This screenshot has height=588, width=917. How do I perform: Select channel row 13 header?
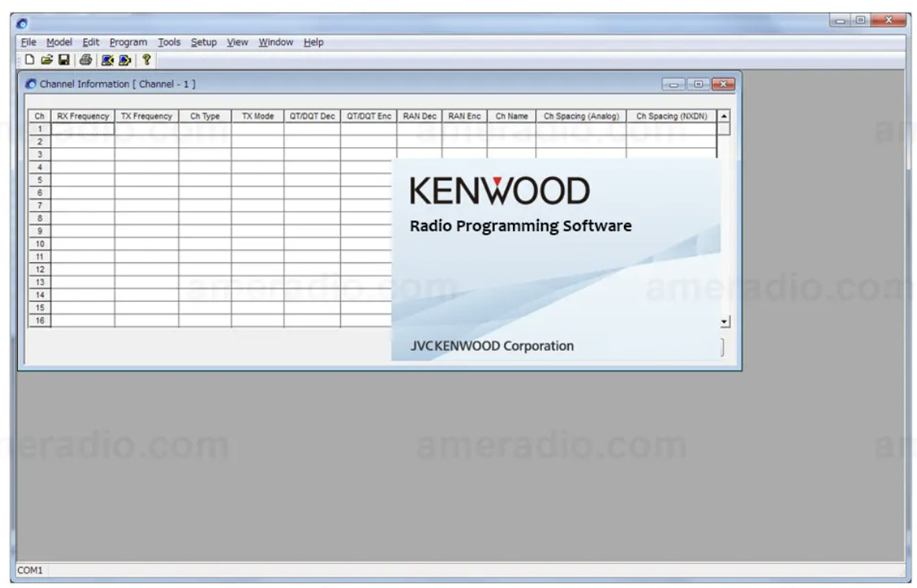[x=39, y=283]
